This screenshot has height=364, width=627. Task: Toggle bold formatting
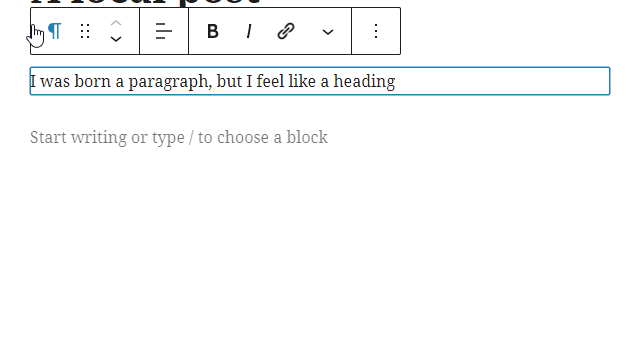coord(213,31)
